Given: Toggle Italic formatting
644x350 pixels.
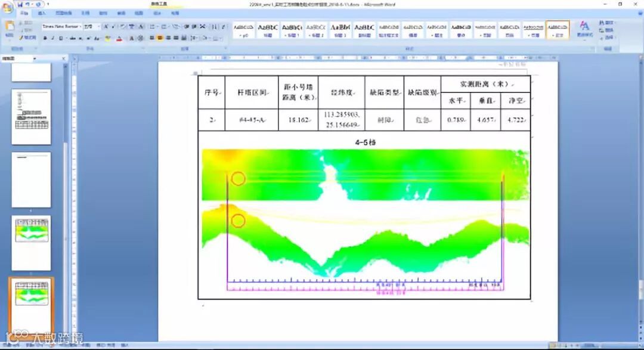Looking at the screenshot, I should 53,38.
